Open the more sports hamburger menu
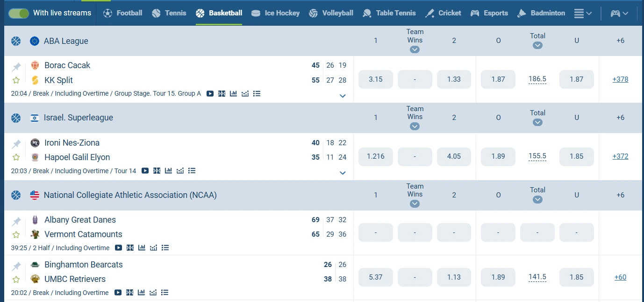This screenshot has height=302, width=644. click(x=582, y=13)
